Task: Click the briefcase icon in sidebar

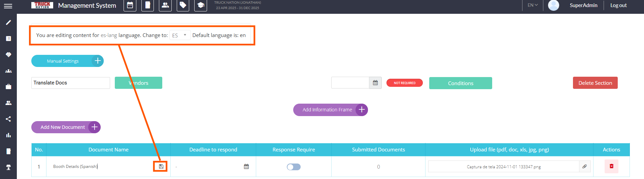Action: point(8,87)
